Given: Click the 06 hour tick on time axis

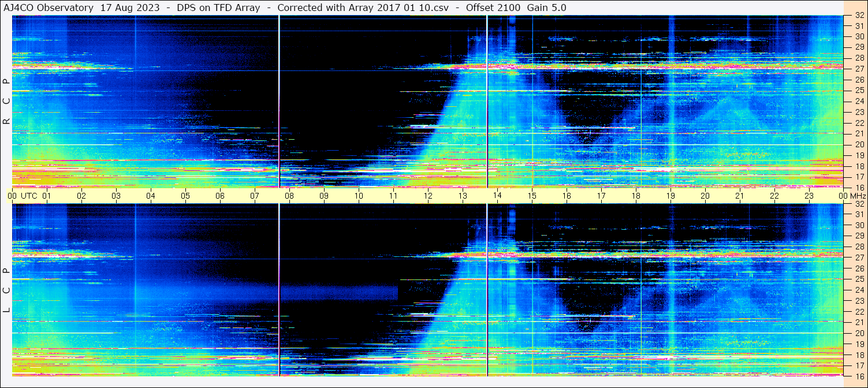Looking at the screenshot, I should click(220, 196).
